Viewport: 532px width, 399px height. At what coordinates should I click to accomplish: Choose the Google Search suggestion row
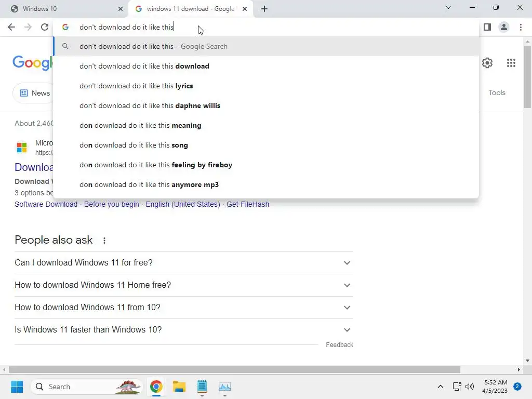click(x=266, y=46)
